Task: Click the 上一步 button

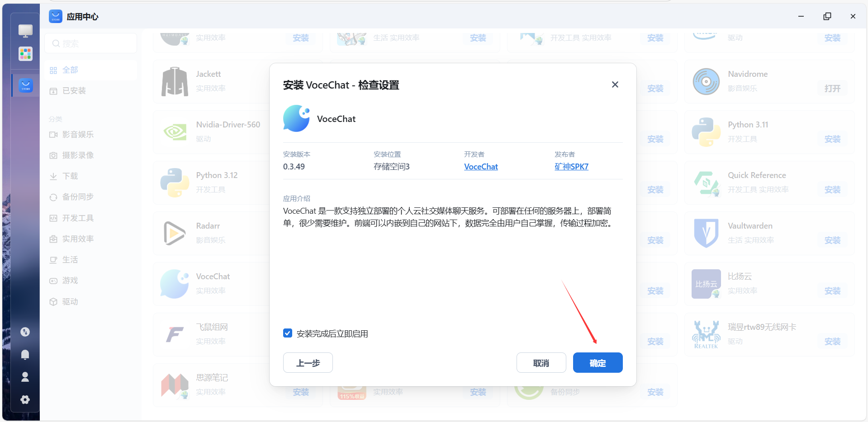Action: 308,362
